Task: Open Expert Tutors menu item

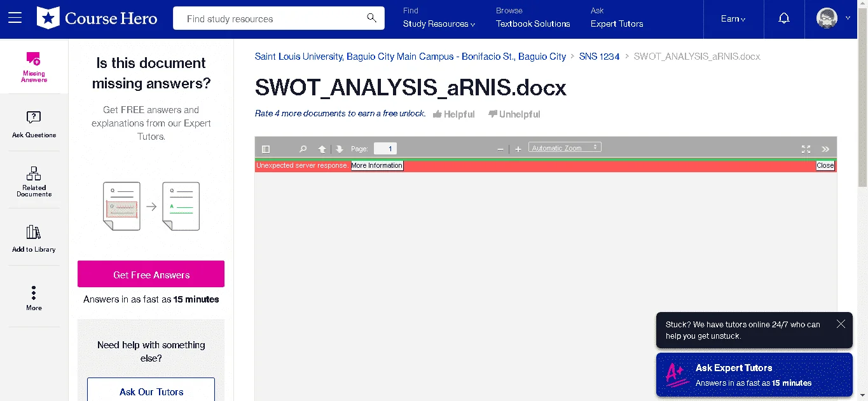Action: point(617,24)
